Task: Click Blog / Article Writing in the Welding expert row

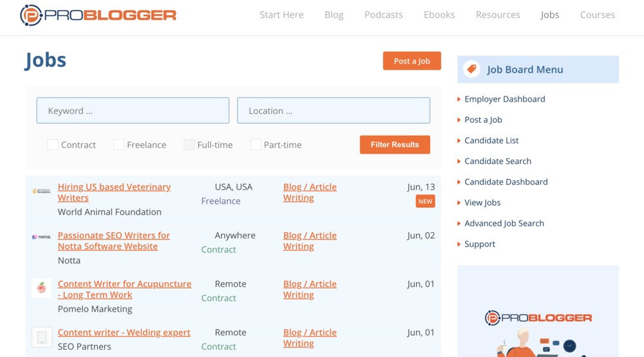Action: (310, 337)
